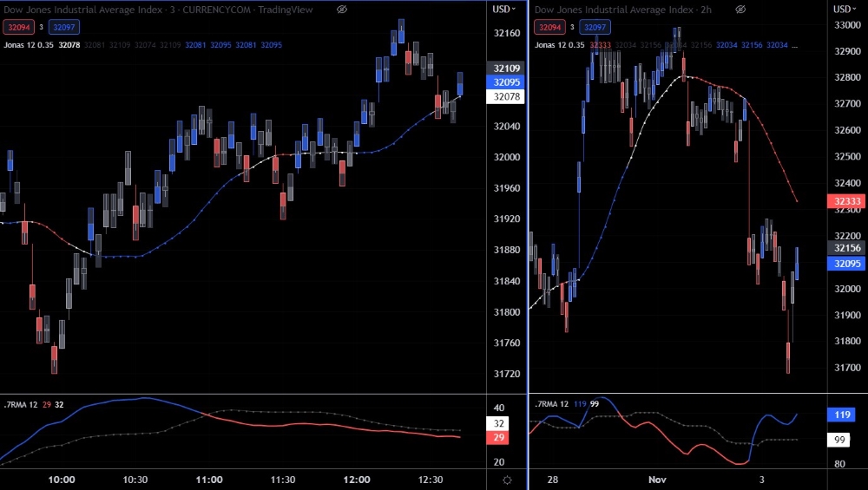The height and width of the screenshot is (490, 868).
Task: Click the 28 date label on the 2h time axis
Action: pos(552,480)
